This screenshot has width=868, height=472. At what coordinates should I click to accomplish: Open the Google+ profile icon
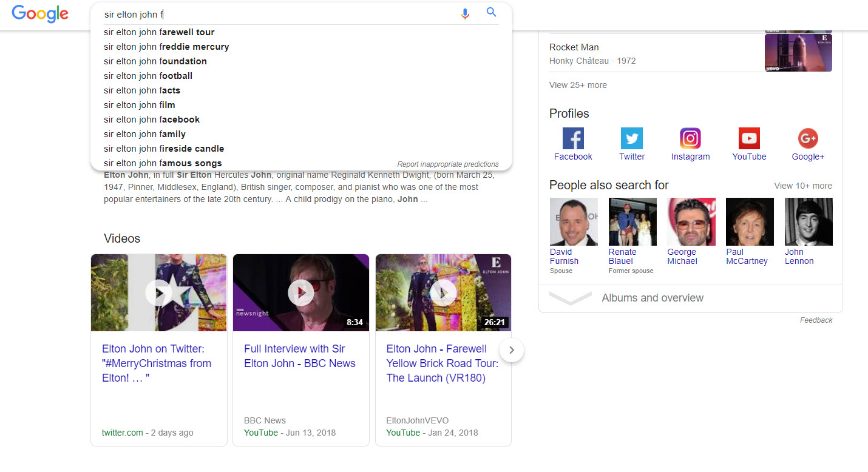(x=808, y=138)
